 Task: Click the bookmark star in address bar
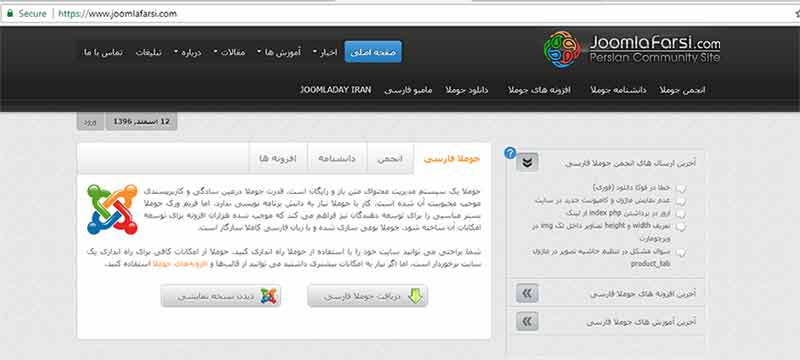coord(796,14)
